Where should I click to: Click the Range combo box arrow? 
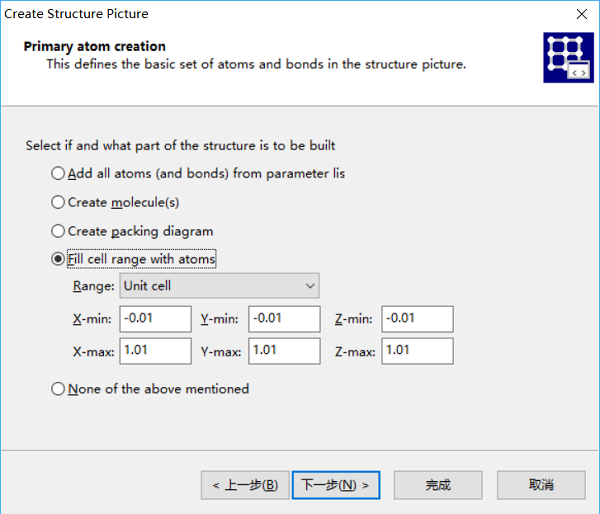[310, 286]
